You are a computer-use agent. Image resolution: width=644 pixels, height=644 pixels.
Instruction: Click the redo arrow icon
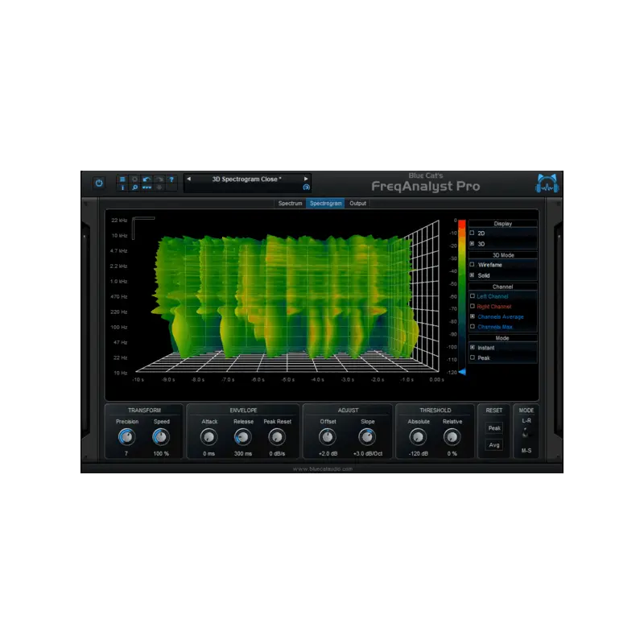(159, 179)
